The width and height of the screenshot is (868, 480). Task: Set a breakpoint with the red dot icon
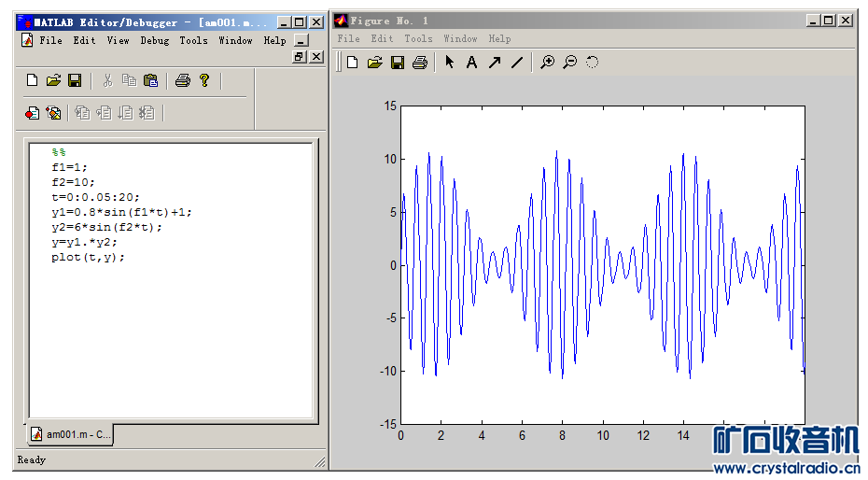(x=33, y=113)
